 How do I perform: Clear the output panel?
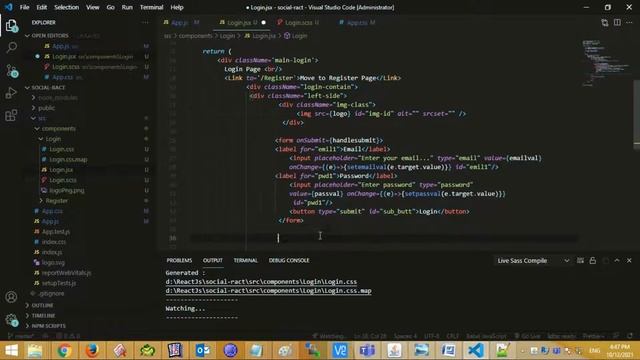[x=580, y=260]
